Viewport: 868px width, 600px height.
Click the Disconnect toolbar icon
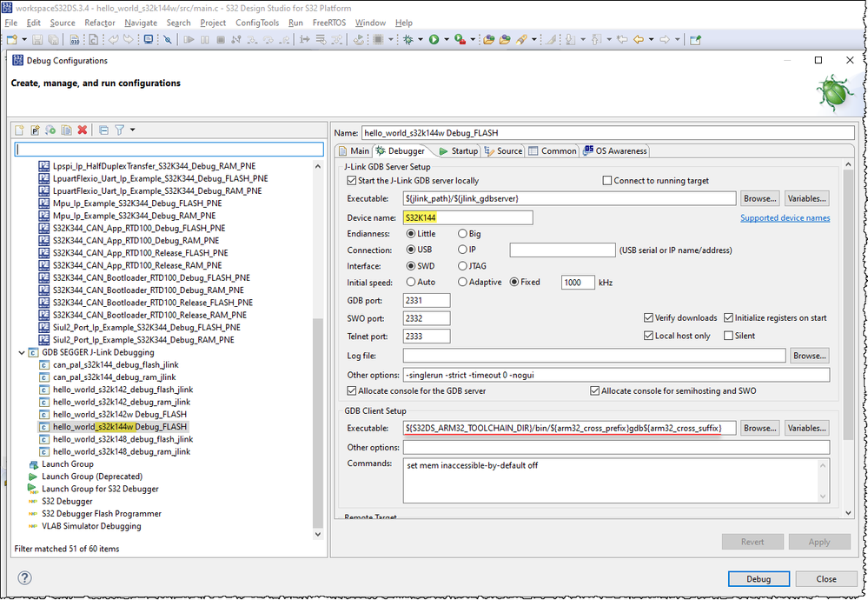coord(236,39)
